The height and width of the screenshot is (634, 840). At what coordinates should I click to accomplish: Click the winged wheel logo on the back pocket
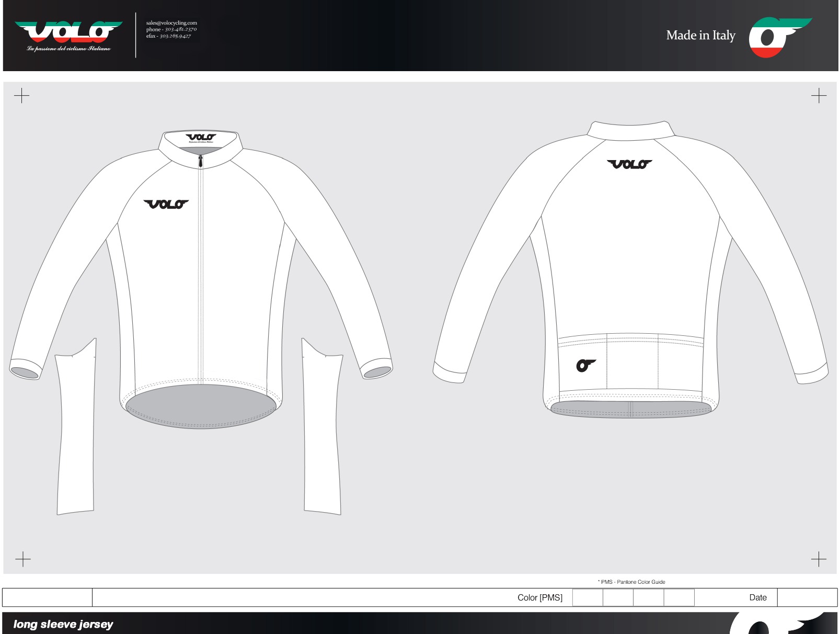point(586,365)
